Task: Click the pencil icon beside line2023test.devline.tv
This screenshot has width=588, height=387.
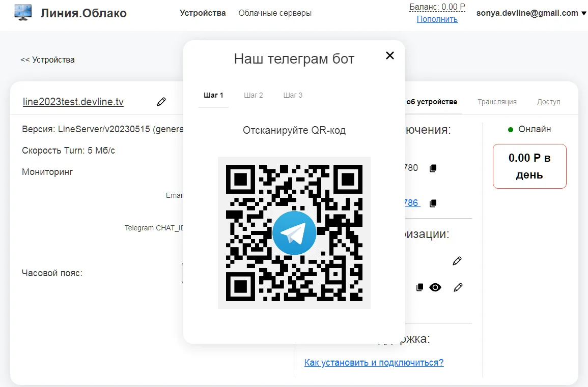Action: (x=161, y=102)
